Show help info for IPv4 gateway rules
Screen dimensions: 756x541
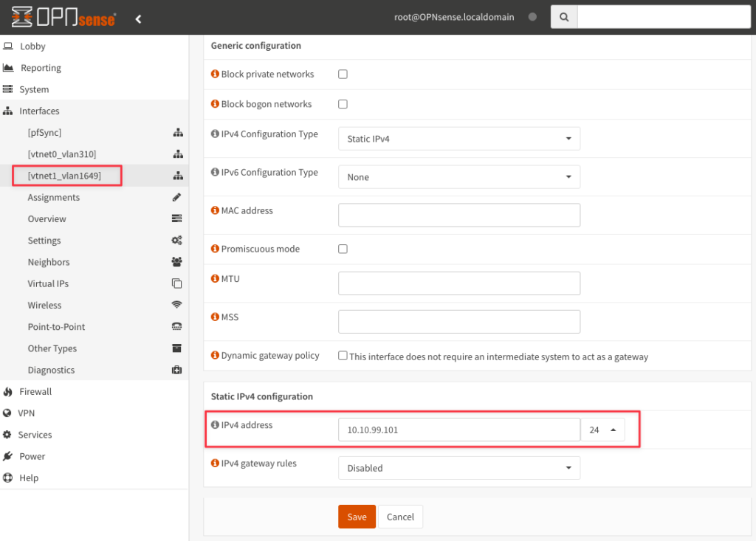(215, 463)
